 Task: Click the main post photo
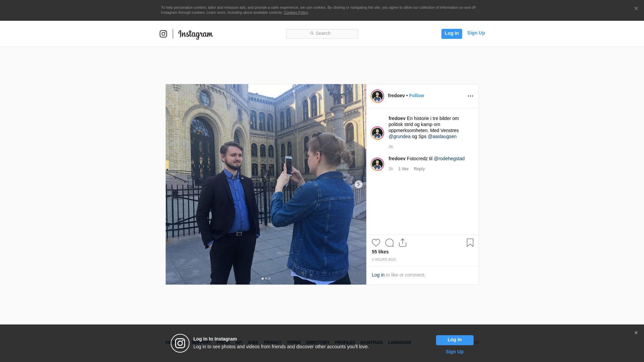pos(266,184)
